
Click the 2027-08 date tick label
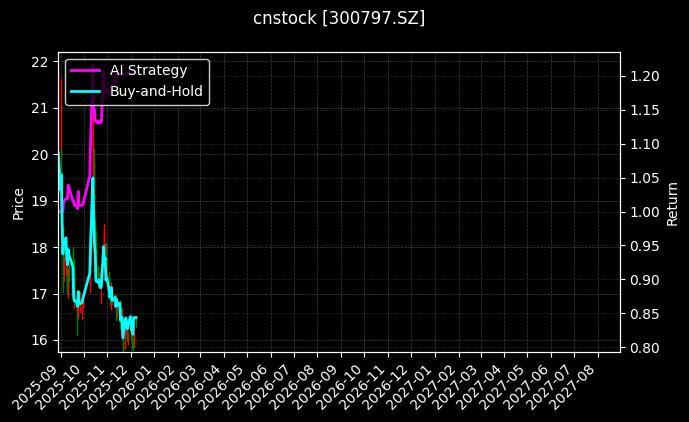[x=578, y=385]
